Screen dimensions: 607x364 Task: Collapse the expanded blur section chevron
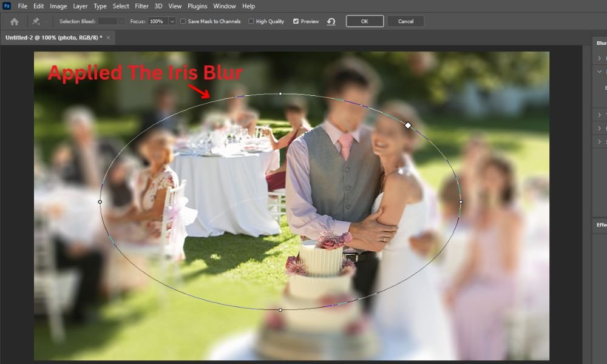(x=599, y=72)
